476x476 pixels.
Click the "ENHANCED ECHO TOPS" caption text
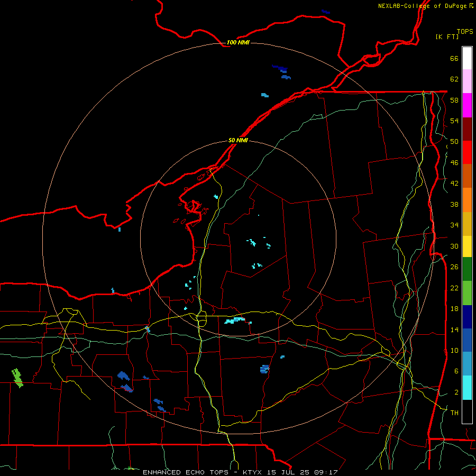point(186,472)
